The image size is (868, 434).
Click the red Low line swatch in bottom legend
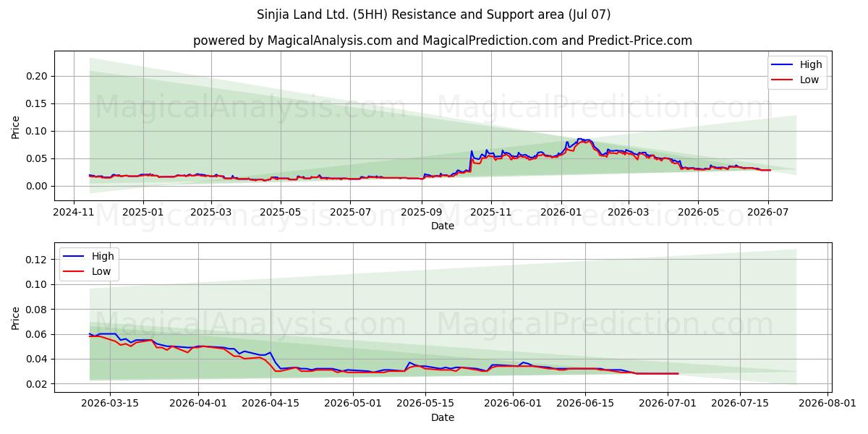[x=75, y=273]
